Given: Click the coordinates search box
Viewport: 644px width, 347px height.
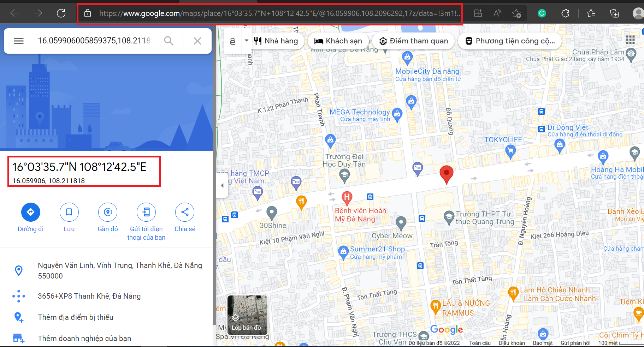Looking at the screenshot, I should pyautogui.click(x=94, y=41).
